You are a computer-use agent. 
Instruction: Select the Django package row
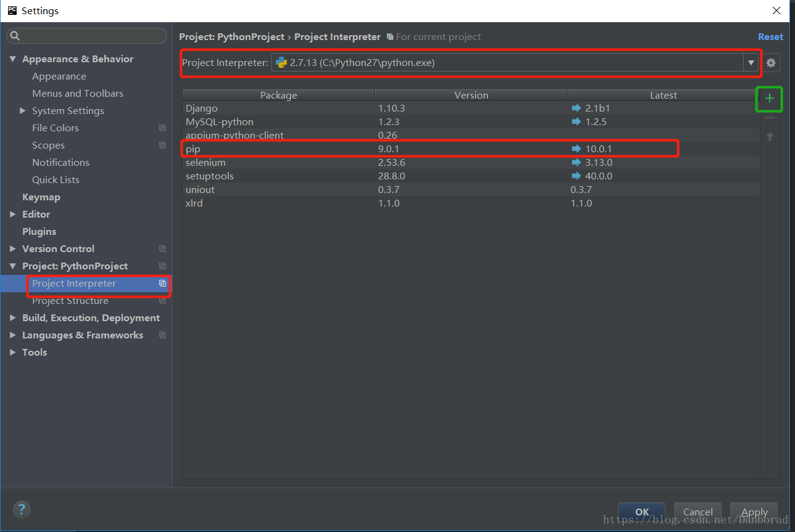pos(471,108)
